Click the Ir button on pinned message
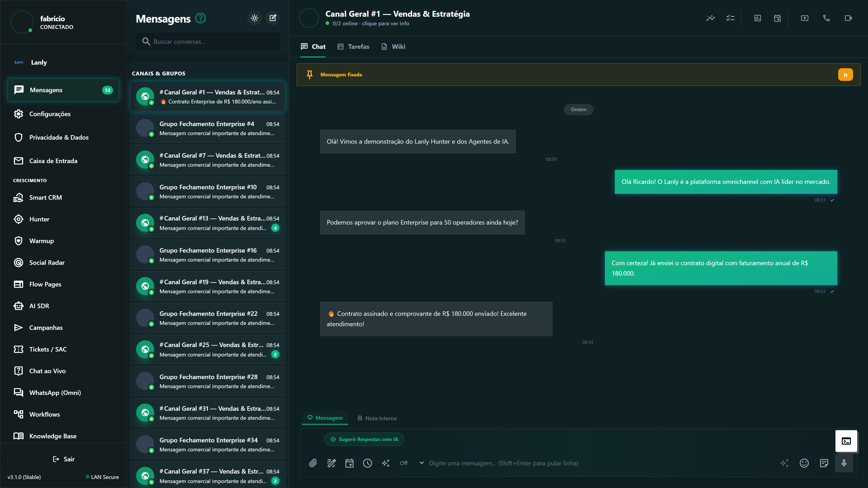Image resolution: width=868 pixels, height=488 pixels. [845, 75]
